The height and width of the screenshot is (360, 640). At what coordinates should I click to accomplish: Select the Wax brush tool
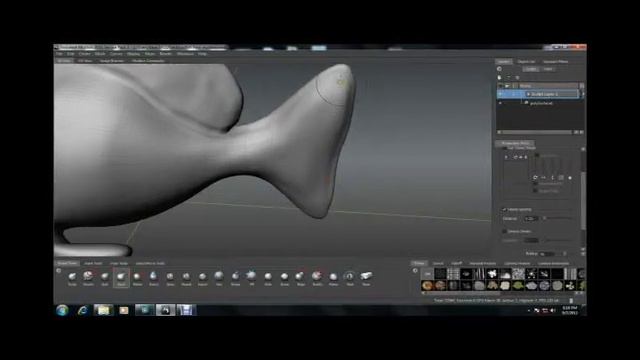(219, 278)
